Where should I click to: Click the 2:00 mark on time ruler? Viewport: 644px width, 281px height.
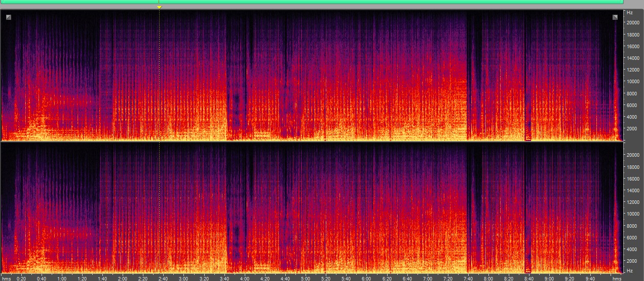123,278
